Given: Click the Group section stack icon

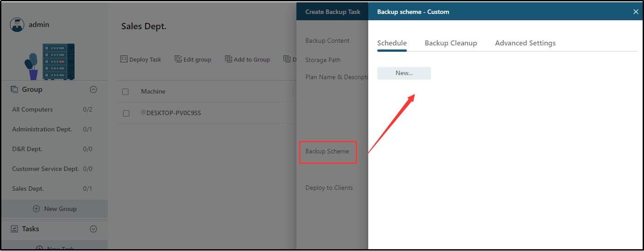Looking at the screenshot, I should 14,90.
